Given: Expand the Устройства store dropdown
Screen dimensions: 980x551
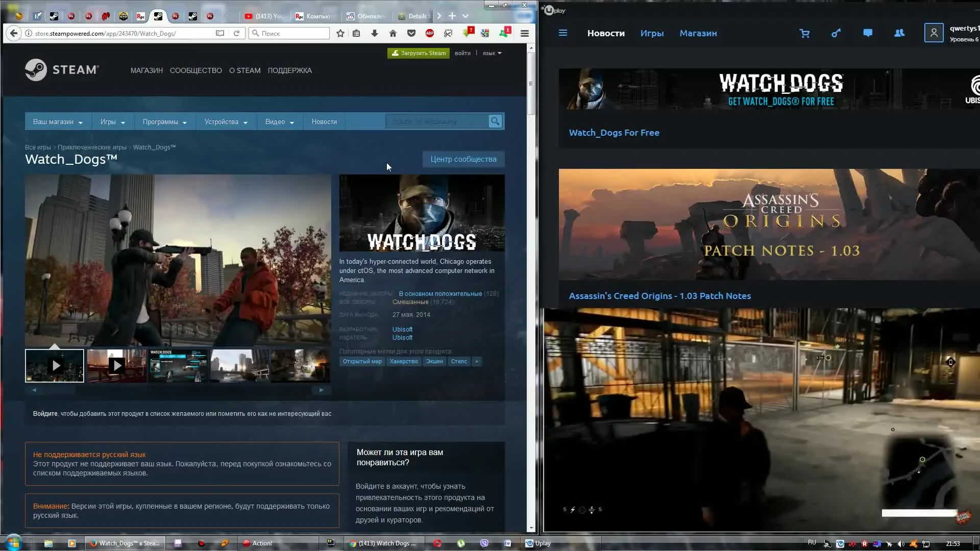Looking at the screenshot, I should [226, 122].
